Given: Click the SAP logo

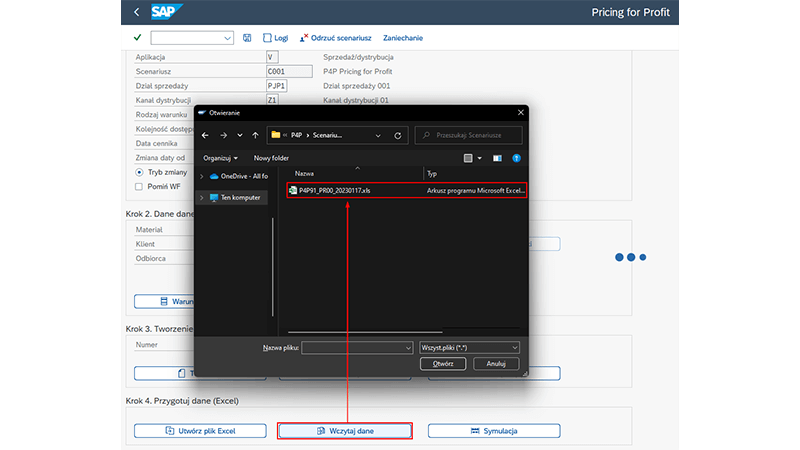Looking at the screenshot, I should [166, 12].
